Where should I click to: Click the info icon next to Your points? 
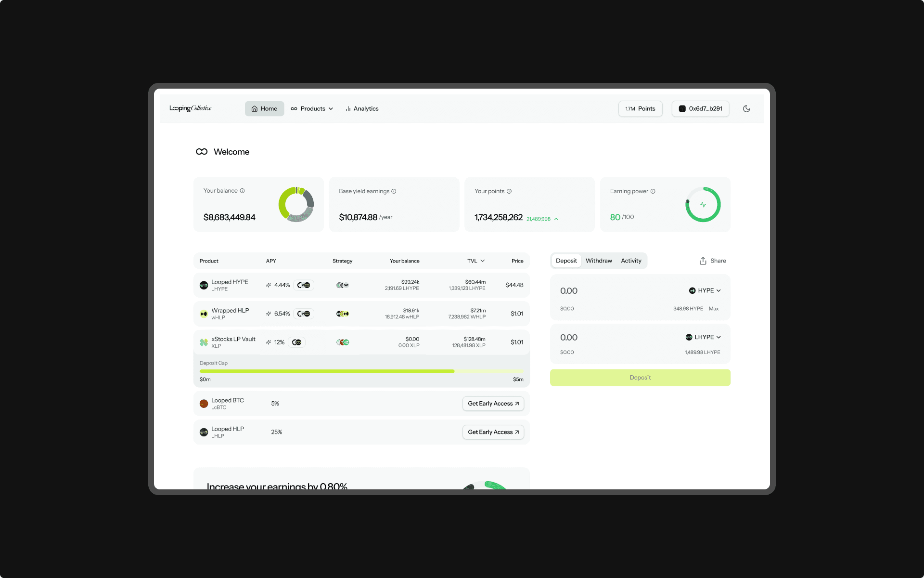click(x=509, y=191)
